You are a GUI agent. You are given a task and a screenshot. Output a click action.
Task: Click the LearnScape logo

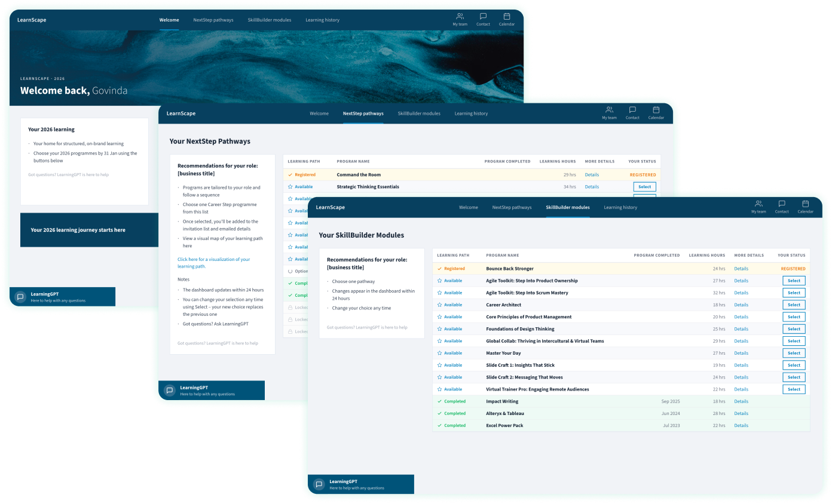click(331, 207)
